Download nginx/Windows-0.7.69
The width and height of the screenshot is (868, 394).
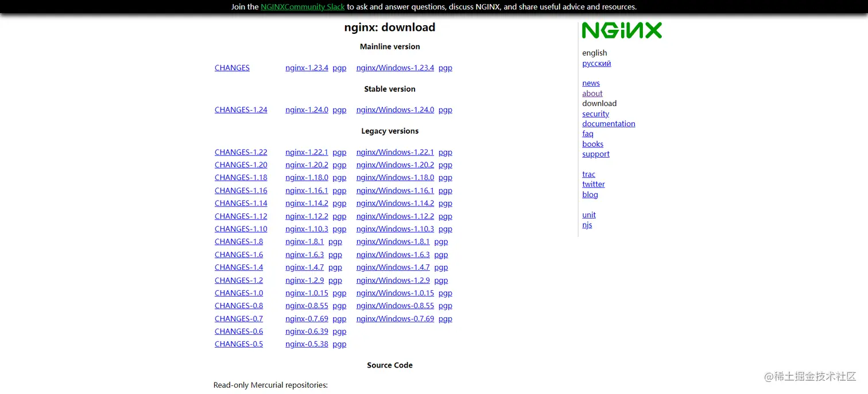(x=395, y=319)
